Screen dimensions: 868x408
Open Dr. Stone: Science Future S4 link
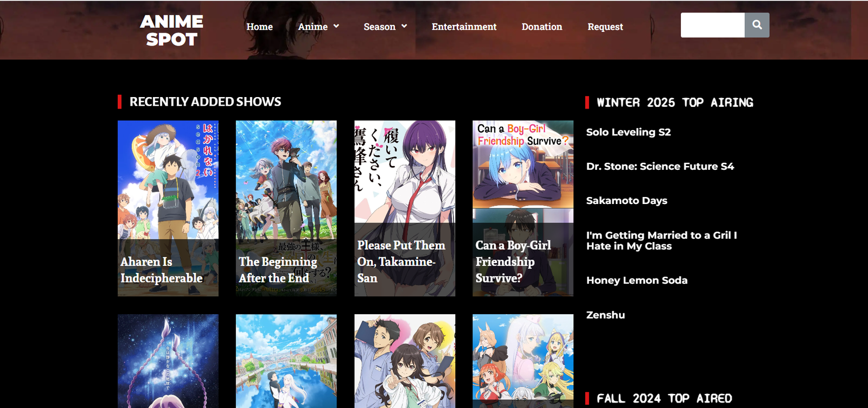[660, 167]
